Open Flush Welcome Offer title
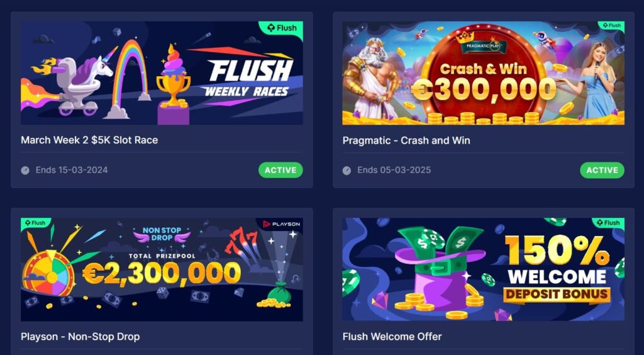This screenshot has width=644, height=355. (392, 337)
